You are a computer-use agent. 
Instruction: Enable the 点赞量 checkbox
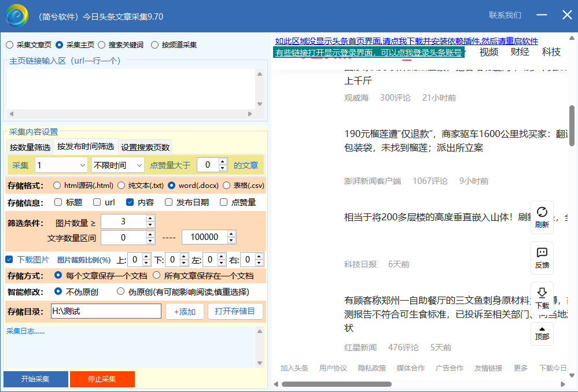[223, 202]
